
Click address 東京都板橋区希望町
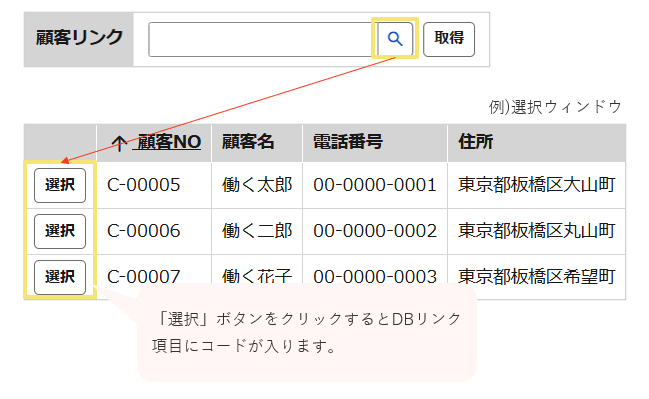point(536,276)
